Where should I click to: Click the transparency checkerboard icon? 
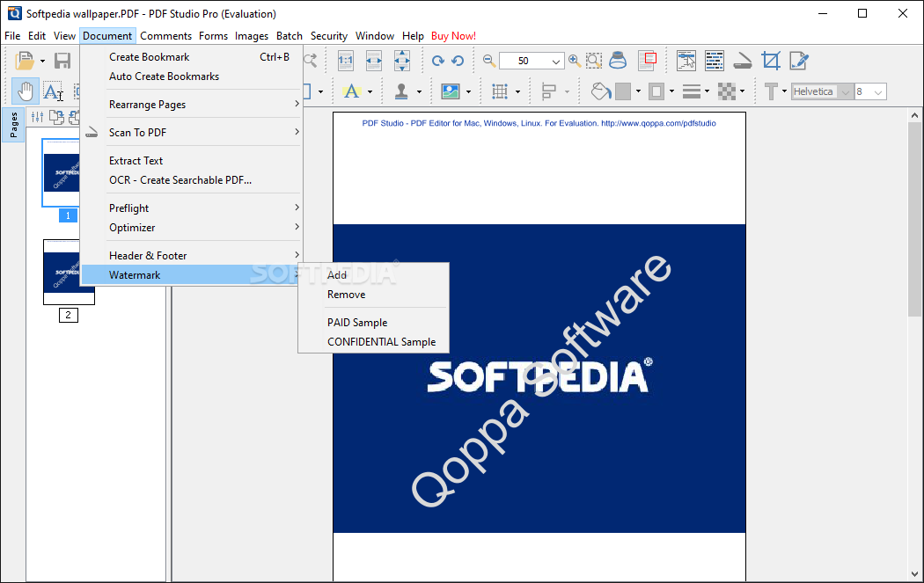point(727,91)
